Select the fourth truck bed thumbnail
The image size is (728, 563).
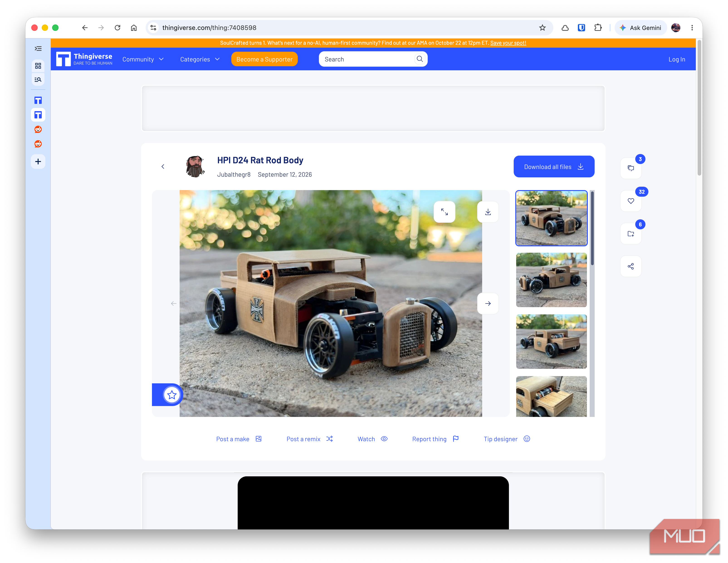point(551,397)
